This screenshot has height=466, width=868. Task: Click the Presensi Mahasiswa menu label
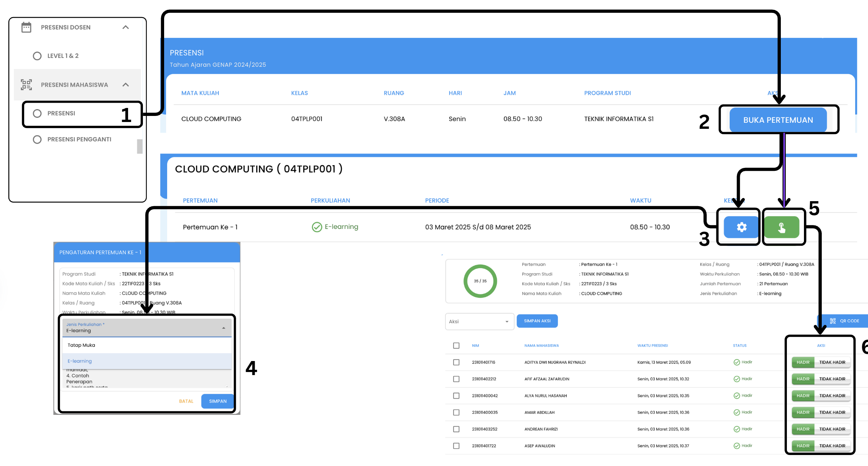point(74,84)
